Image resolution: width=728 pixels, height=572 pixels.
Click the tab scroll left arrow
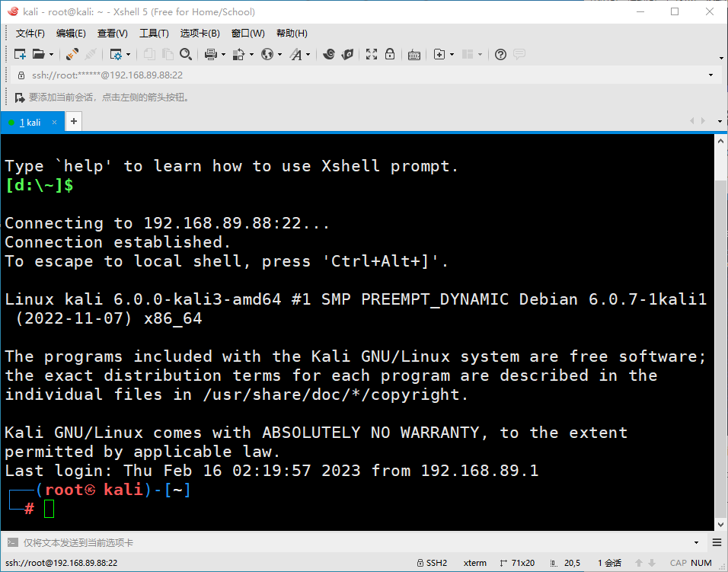pyautogui.click(x=691, y=120)
